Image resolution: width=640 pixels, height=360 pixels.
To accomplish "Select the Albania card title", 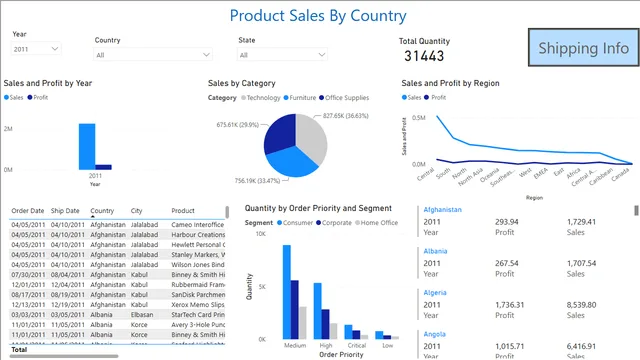I will (x=435, y=251).
